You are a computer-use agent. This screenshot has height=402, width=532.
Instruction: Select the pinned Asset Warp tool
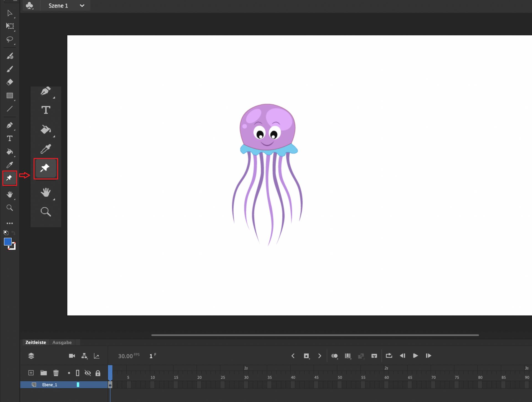point(45,168)
